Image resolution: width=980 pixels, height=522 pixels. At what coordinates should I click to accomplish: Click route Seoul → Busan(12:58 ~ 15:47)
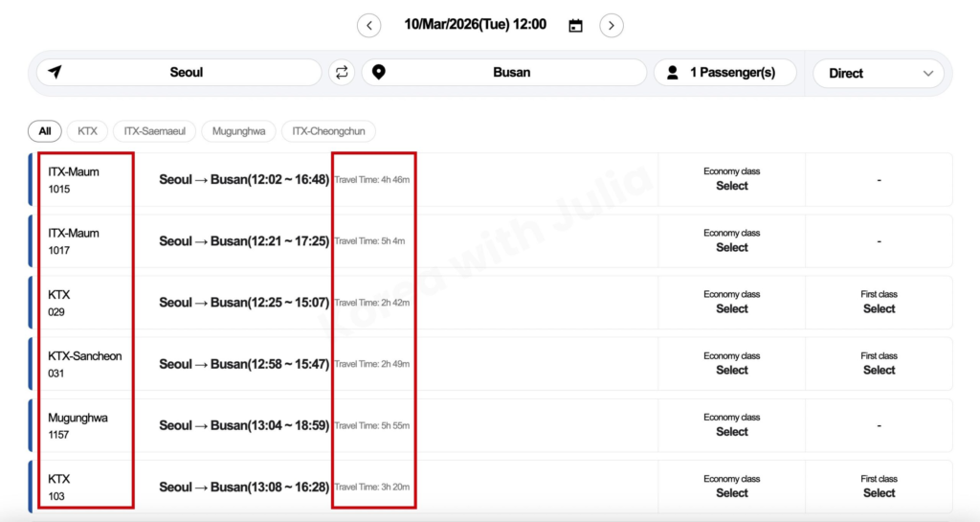[244, 364]
